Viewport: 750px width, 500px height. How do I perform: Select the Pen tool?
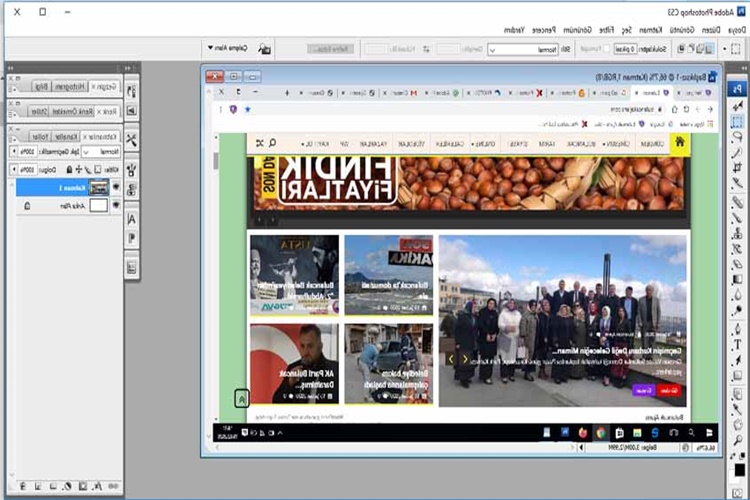coord(737,329)
